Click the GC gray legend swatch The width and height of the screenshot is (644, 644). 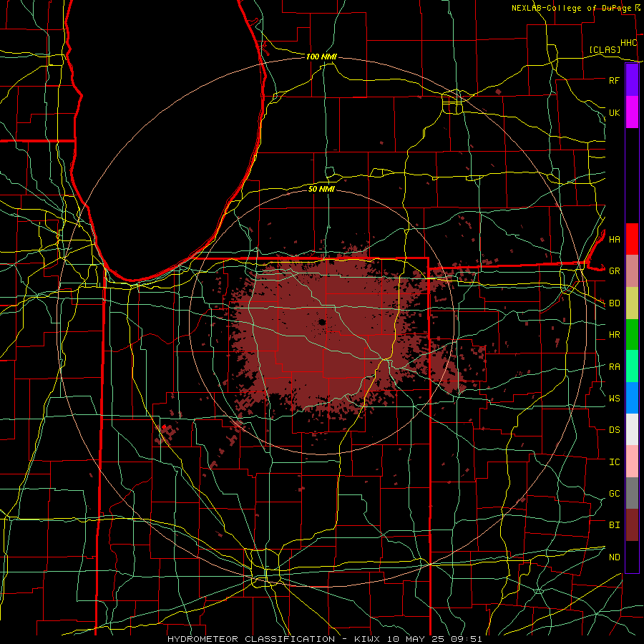632,493
